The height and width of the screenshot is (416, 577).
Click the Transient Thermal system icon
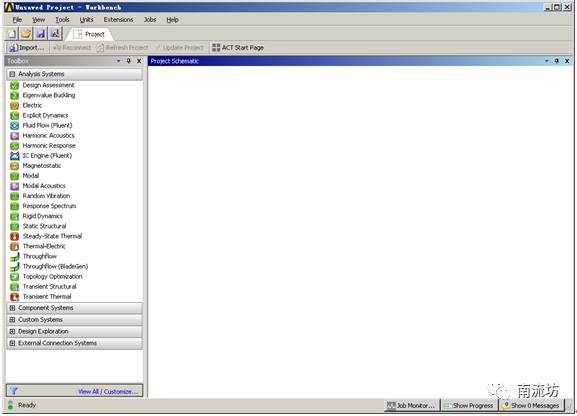pyautogui.click(x=14, y=297)
